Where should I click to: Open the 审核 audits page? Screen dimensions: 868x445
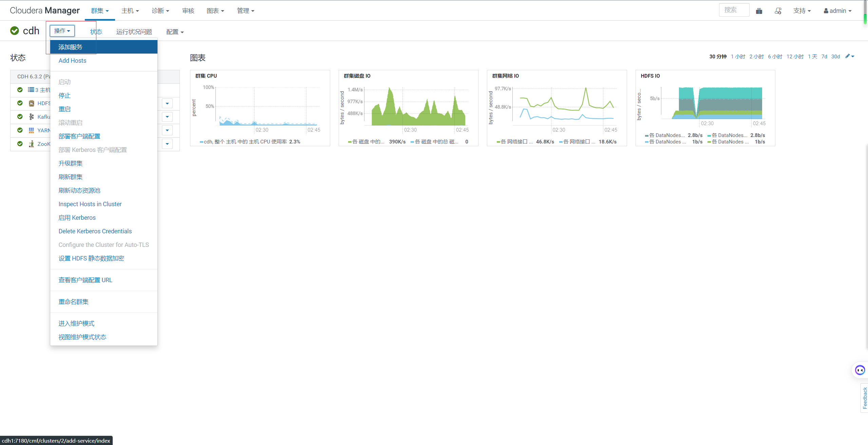[x=188, y=11]
